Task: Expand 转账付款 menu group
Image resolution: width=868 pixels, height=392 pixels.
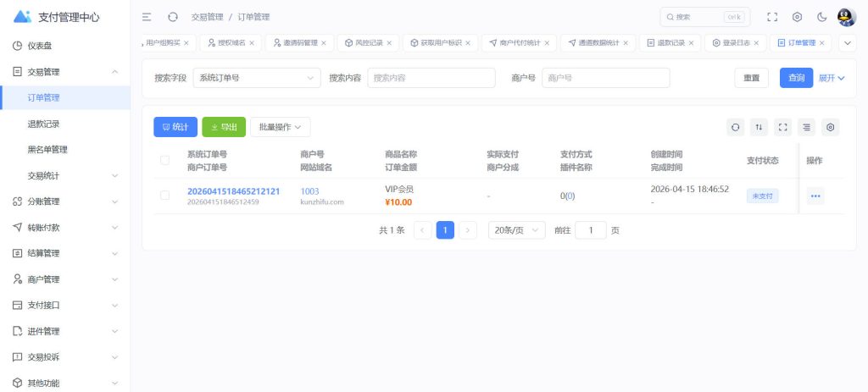Action: point(65,228)
